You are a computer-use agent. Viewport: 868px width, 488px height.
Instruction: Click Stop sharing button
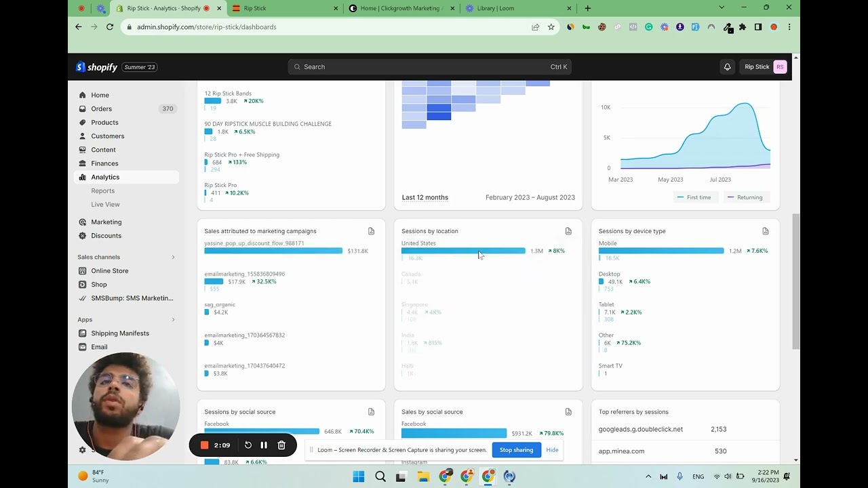point(516,450)
